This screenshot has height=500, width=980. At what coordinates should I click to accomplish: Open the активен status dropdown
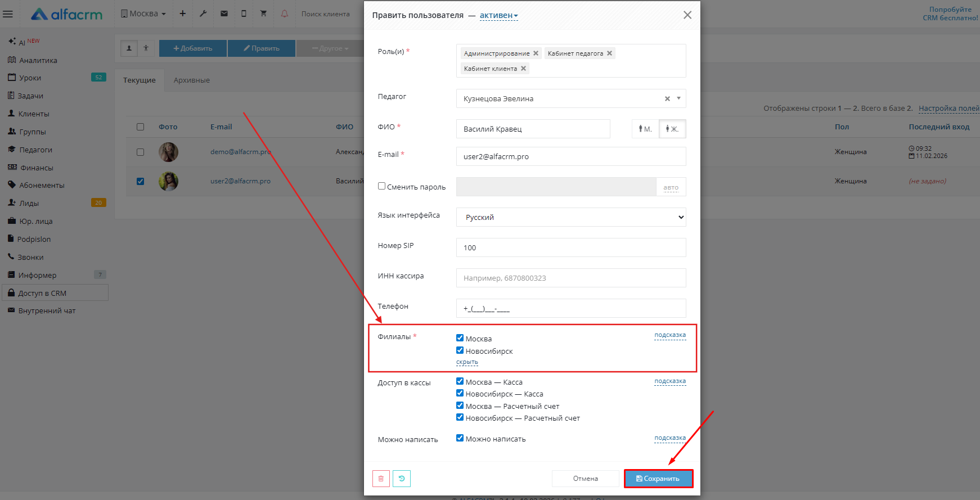pyautogui.click(x=498, y=15)
